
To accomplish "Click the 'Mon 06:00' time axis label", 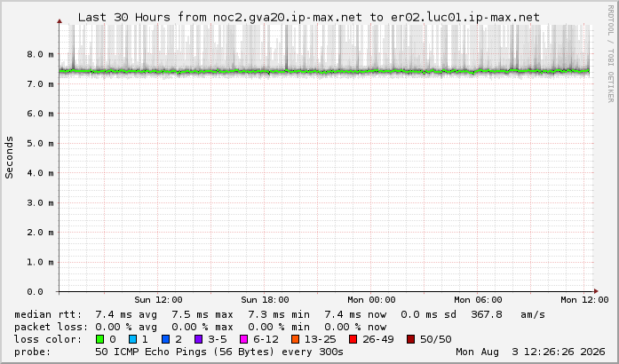I will pyautogui.click(x=478, y=300).
